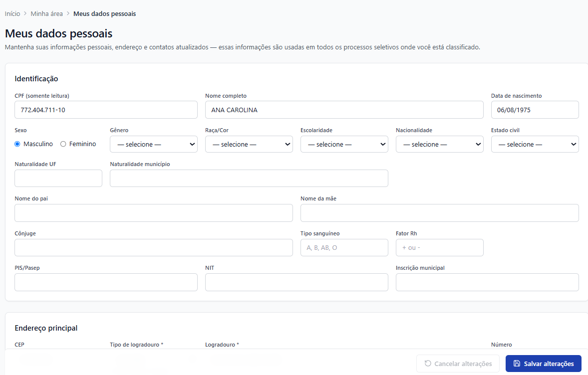Click the Data de nascimento field
Viewport: 588px width, 375px height.
point(535,110)
